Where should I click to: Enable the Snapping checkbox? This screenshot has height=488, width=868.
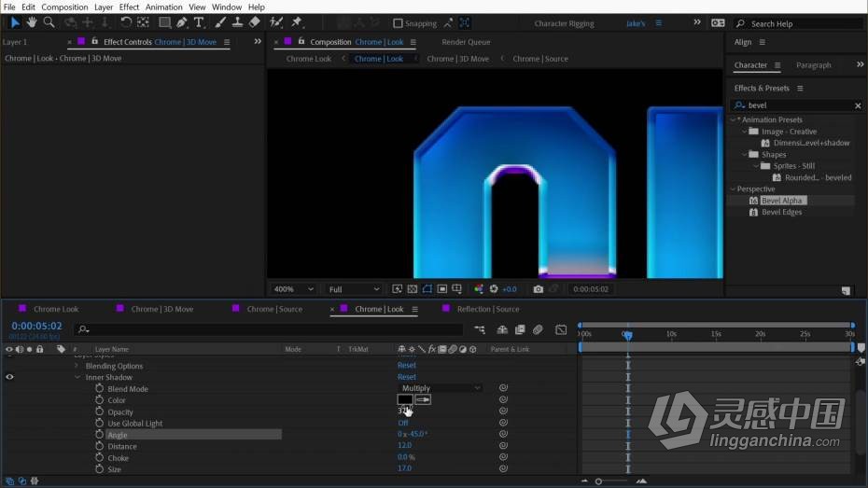tap(398, 23)
